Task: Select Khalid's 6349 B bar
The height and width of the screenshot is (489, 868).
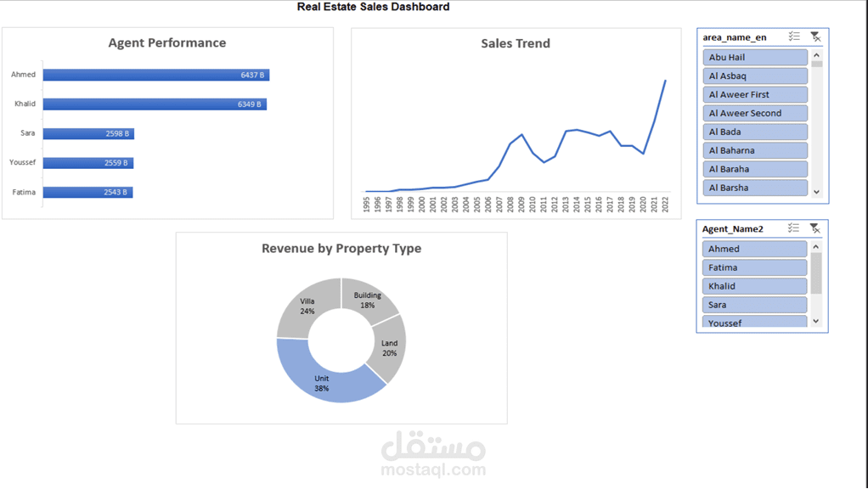Action: click(x=155, y=104)
